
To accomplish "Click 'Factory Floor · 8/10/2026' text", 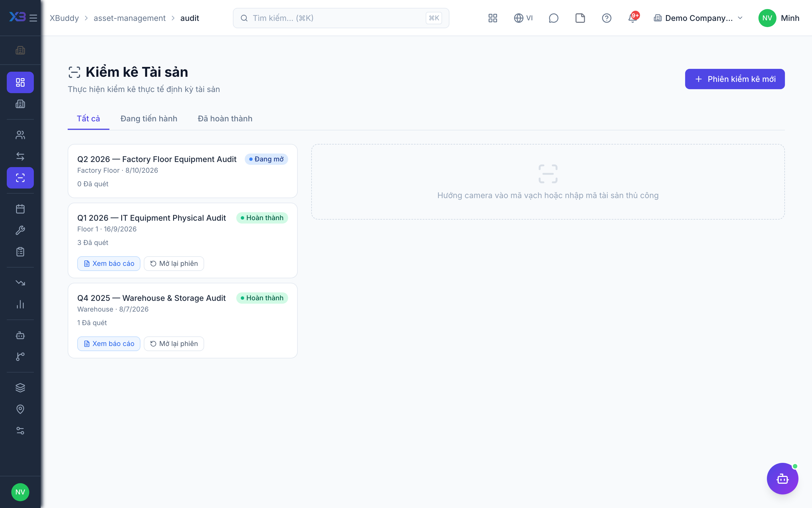I will pos(118,170).
